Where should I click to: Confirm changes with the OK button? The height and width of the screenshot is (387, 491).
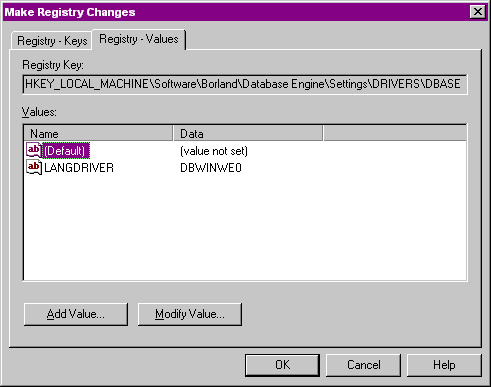click(282, 365)
